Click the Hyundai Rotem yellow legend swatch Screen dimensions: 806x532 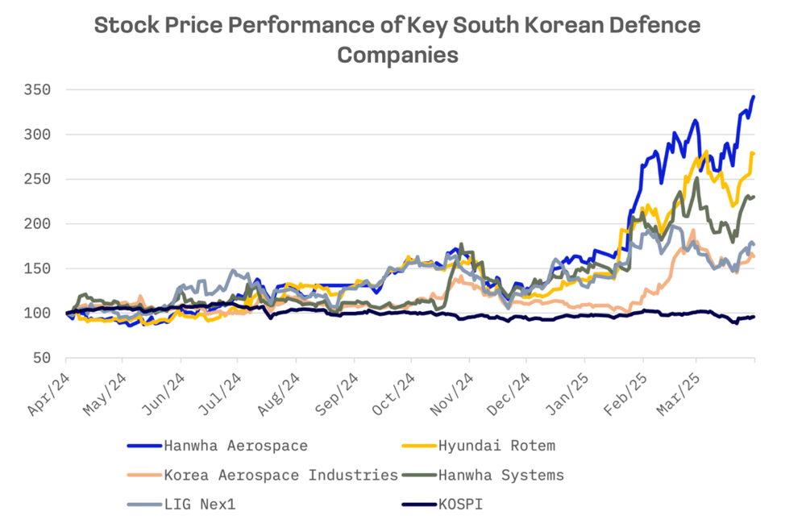418,446
